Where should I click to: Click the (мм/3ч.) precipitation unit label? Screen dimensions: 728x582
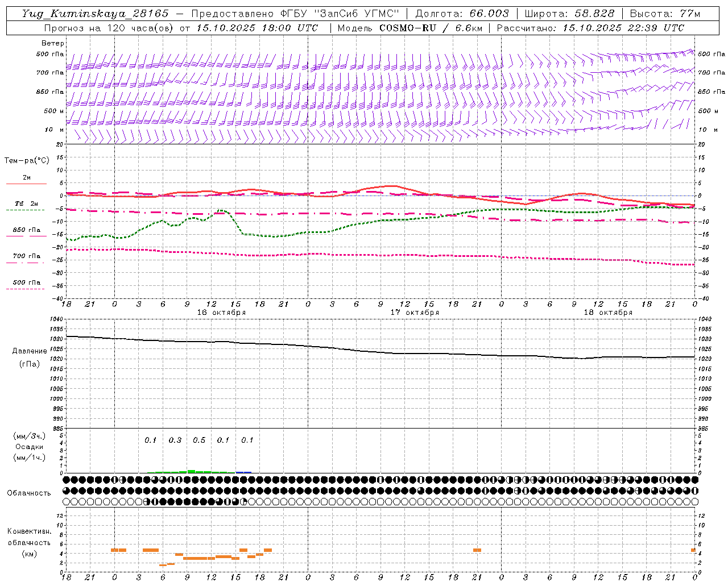coord(30,436)
